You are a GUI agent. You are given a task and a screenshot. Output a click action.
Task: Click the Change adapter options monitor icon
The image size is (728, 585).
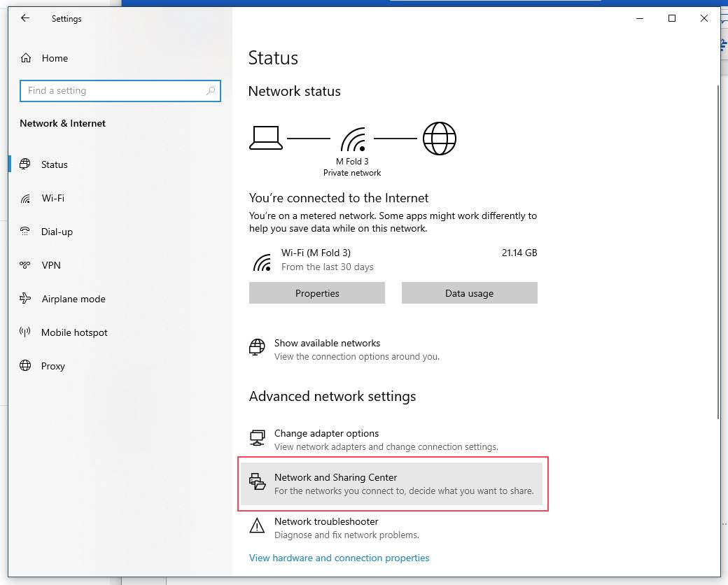point(257,437)
